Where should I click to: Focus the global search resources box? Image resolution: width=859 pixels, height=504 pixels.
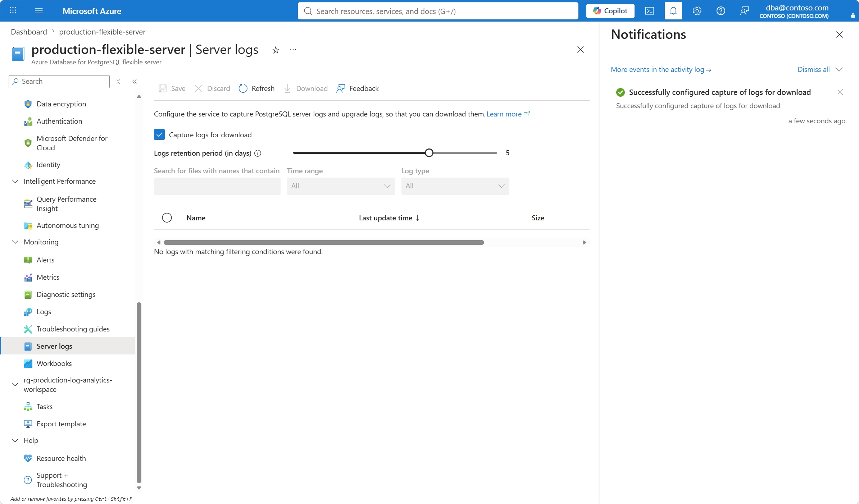[x=438, y=11]
